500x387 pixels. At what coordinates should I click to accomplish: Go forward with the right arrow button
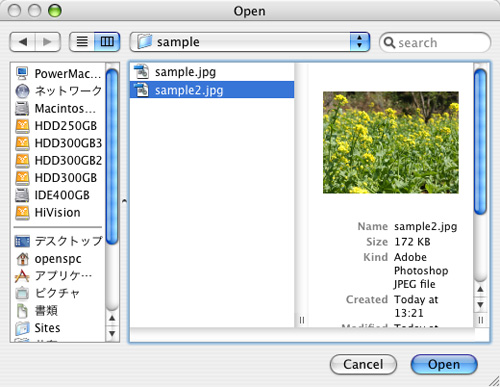point(48,42)
